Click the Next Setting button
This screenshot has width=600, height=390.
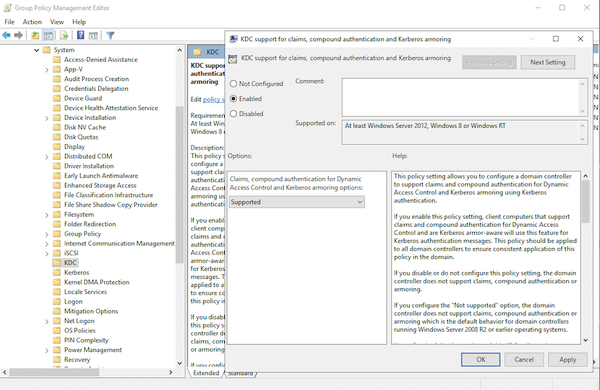pos(548,62)
